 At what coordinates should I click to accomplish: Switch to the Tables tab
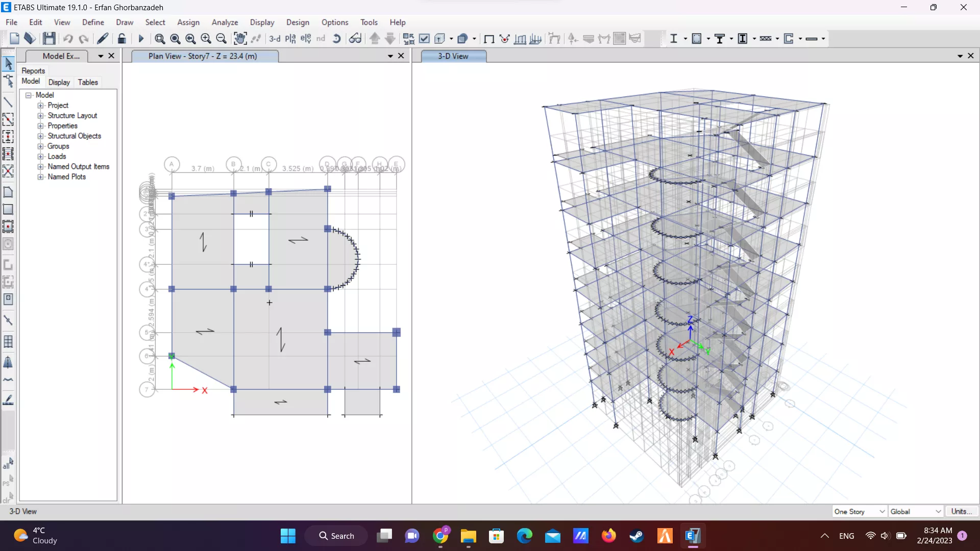pyautogui.click(x=88, y=82)
